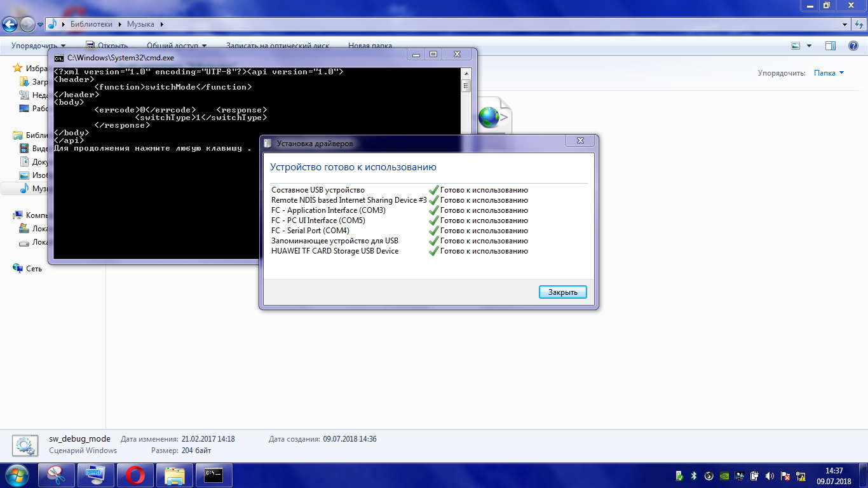868x488 pixels.
Task: Select Сеть in the navigation pane
Action: [34, 269]
